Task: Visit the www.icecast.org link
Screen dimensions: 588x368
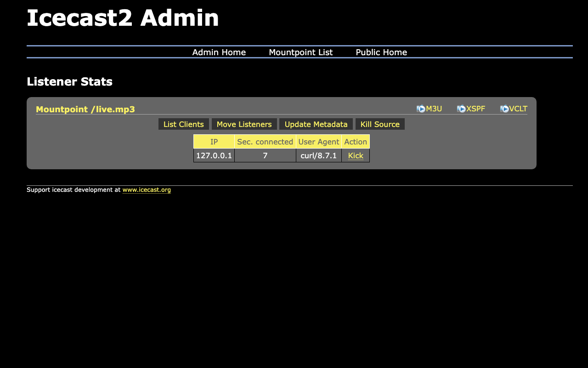Action: click(147, 190)
